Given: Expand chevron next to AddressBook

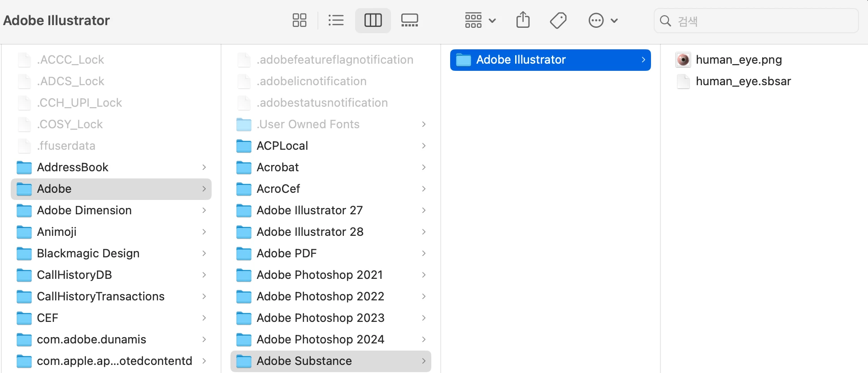Looking at the screenshot, I should pyautogui.click(x=204, y=167).
